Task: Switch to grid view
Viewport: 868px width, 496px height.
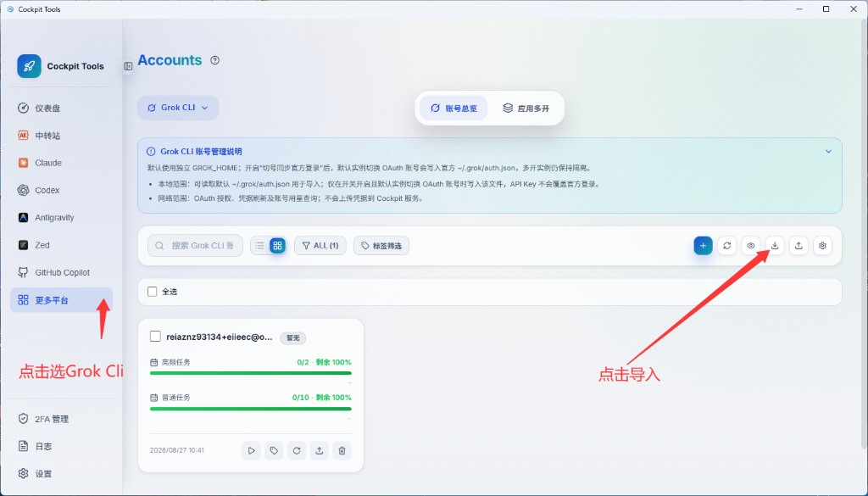Action: point(277,245)
